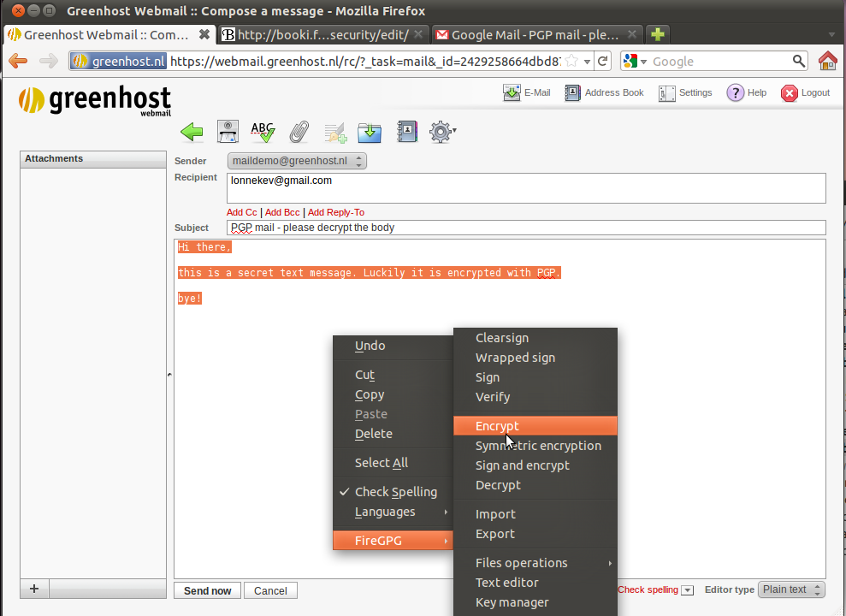Select Encrypt from the FireGPG submenu
This screenshot has height=616, width=846.
pos(497,426)
